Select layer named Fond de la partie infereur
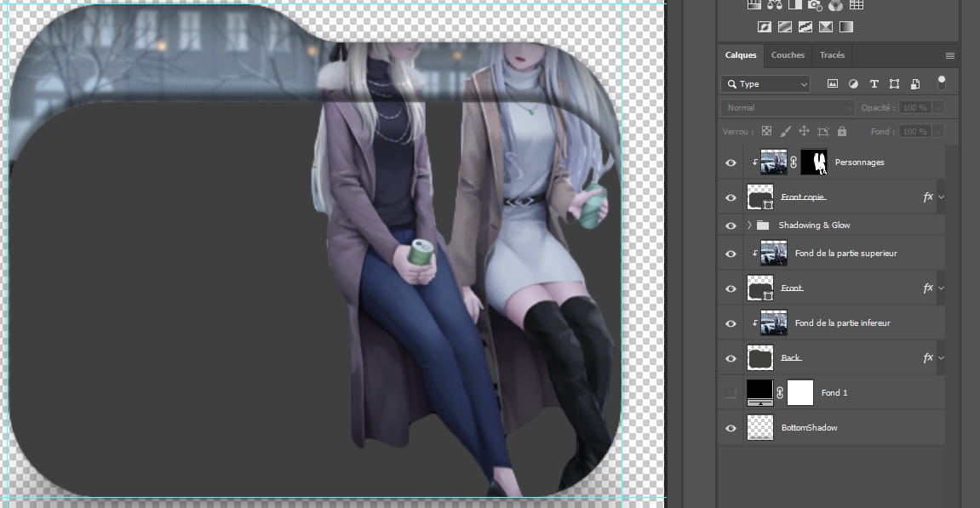 pyautogui.click(x=843, y=323)
